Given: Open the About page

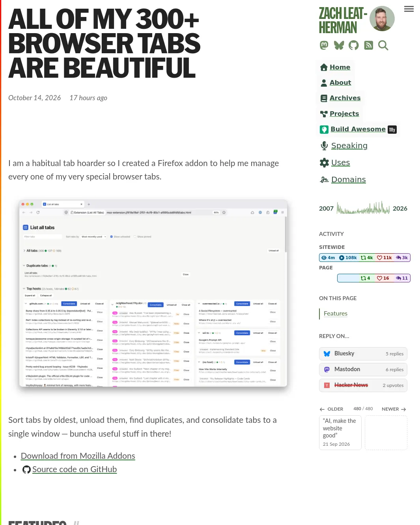Looking at the screenshot, I should 340,82.
